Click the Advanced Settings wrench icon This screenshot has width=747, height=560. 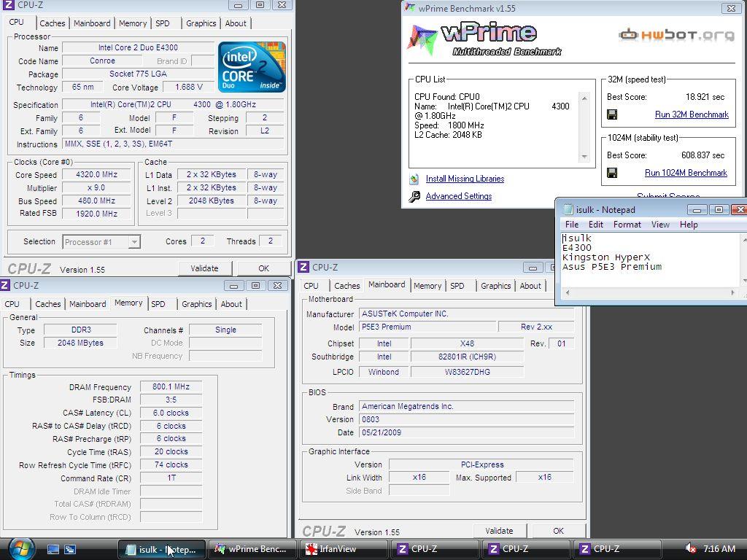click(414, 196)
